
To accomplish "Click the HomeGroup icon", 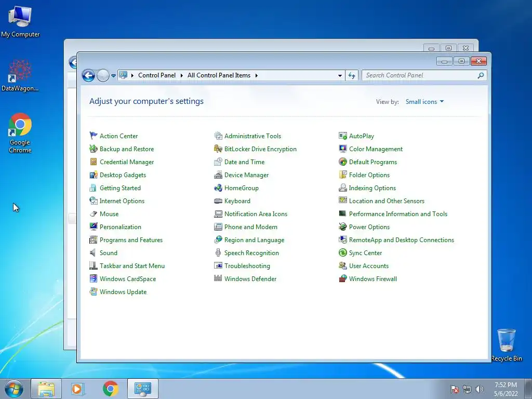I will pos(218,188).
